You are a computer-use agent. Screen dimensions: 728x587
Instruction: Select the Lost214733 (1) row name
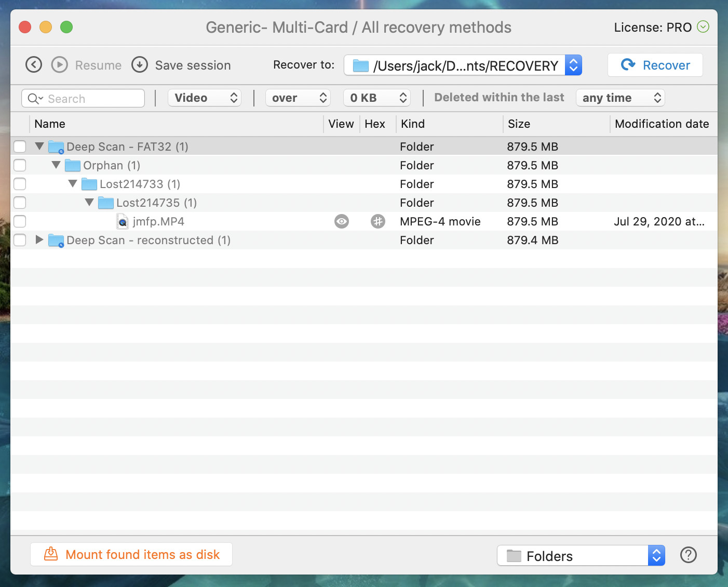pos(140,184)
